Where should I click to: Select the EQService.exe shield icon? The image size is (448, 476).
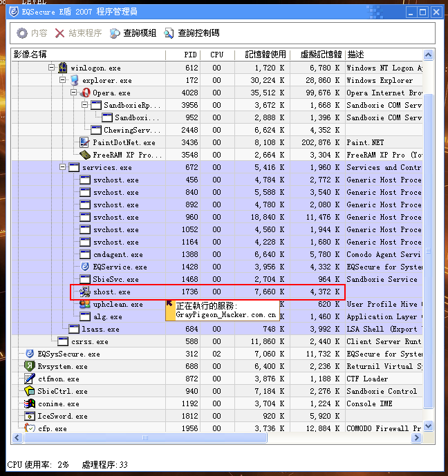pos(85,267)
